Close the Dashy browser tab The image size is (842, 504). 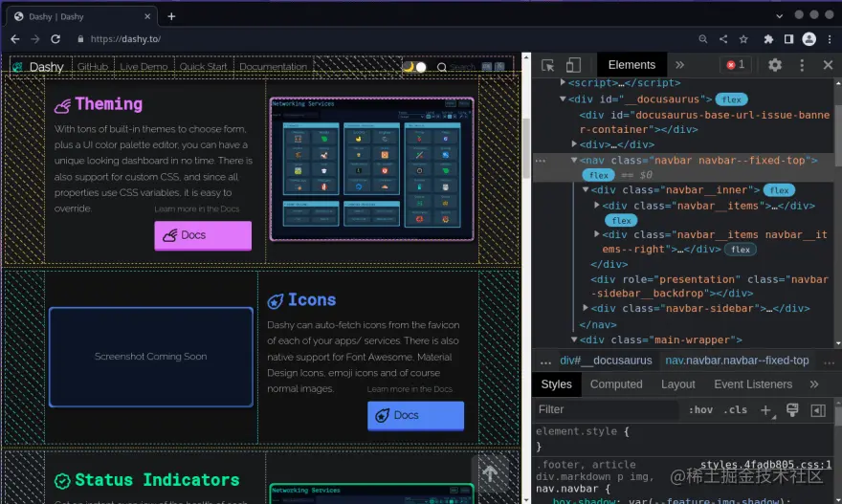(x=147, y=16)
